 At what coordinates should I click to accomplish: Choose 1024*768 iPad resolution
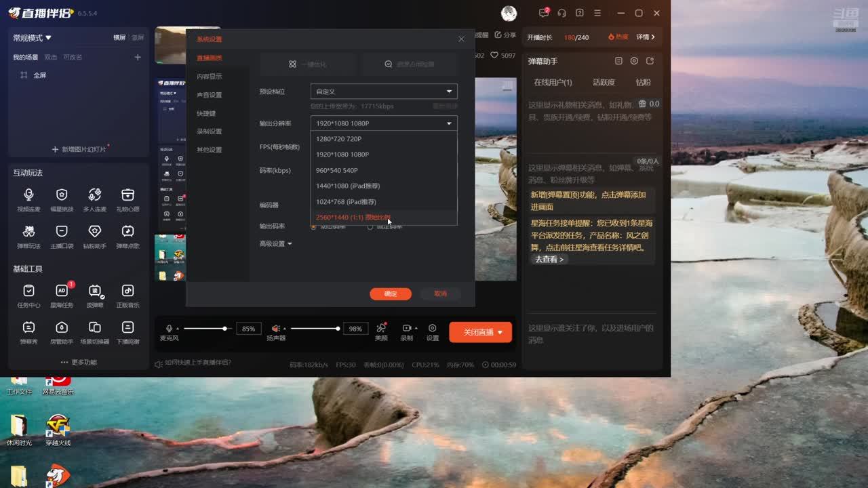(x=384, y=201)
